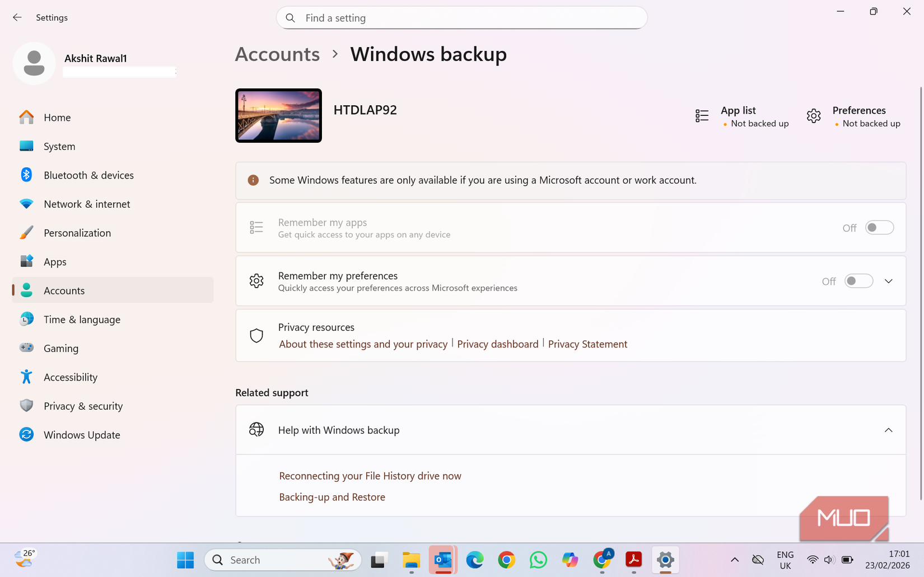The height and width of the screenshot is (577, 924).
Task: Open WhatsApp from the taskbar
Action: tap(538, 560)
